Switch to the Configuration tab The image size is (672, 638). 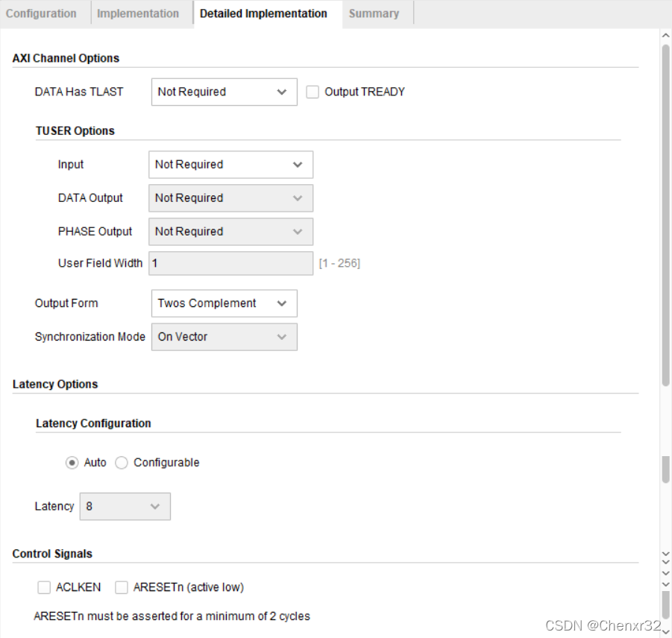click(x=41, y=13)
